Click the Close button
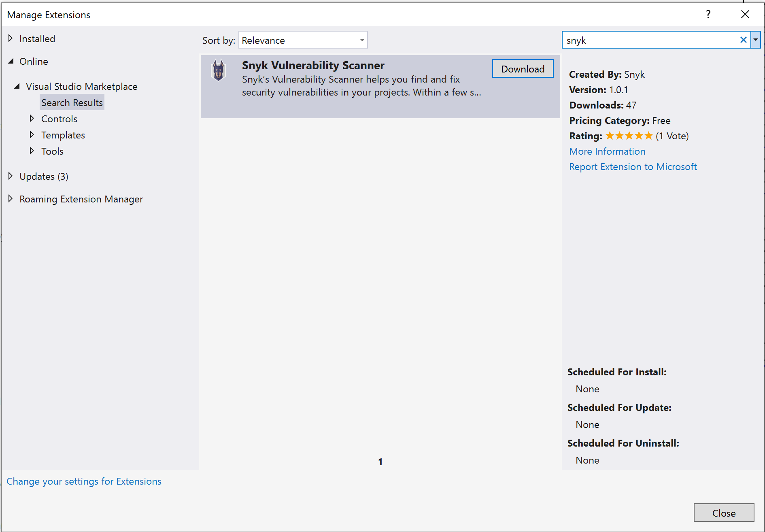Screen dimensions: 765x532 (x=724, y=513)
